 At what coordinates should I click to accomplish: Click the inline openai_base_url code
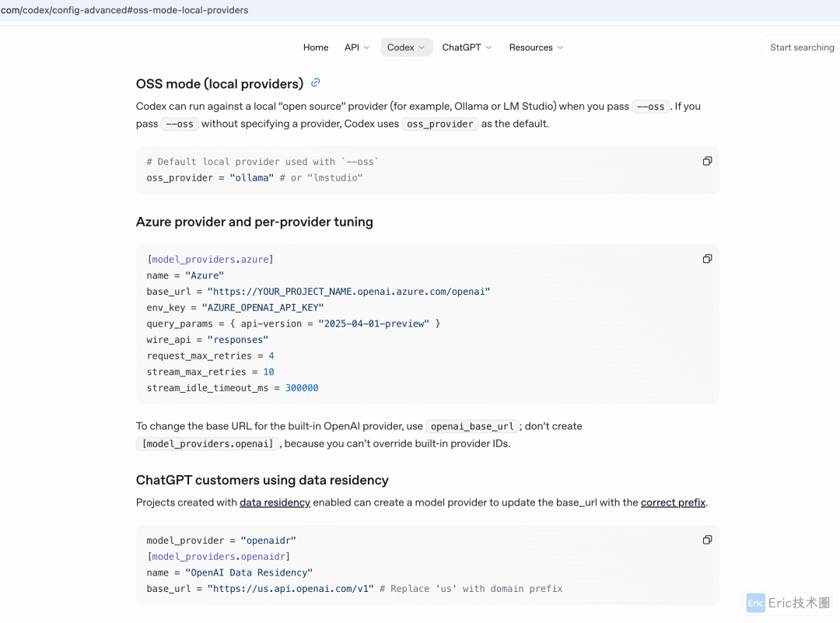pos(472,426)
